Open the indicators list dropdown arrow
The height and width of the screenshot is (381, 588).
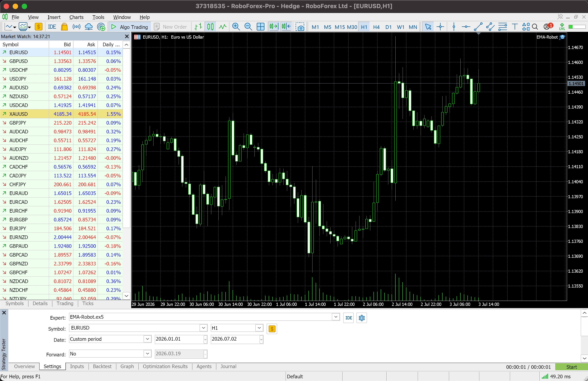tap(29, 27)
